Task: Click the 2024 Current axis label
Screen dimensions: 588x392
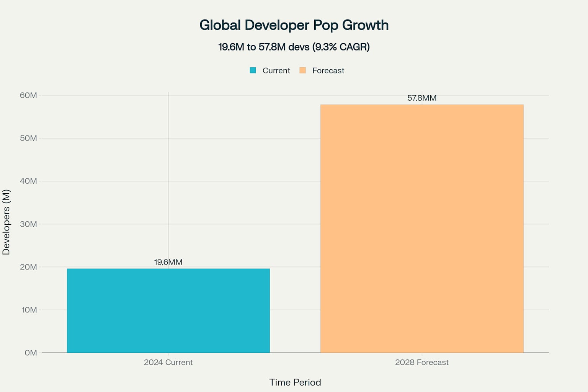Action: (x=168, y=362)
